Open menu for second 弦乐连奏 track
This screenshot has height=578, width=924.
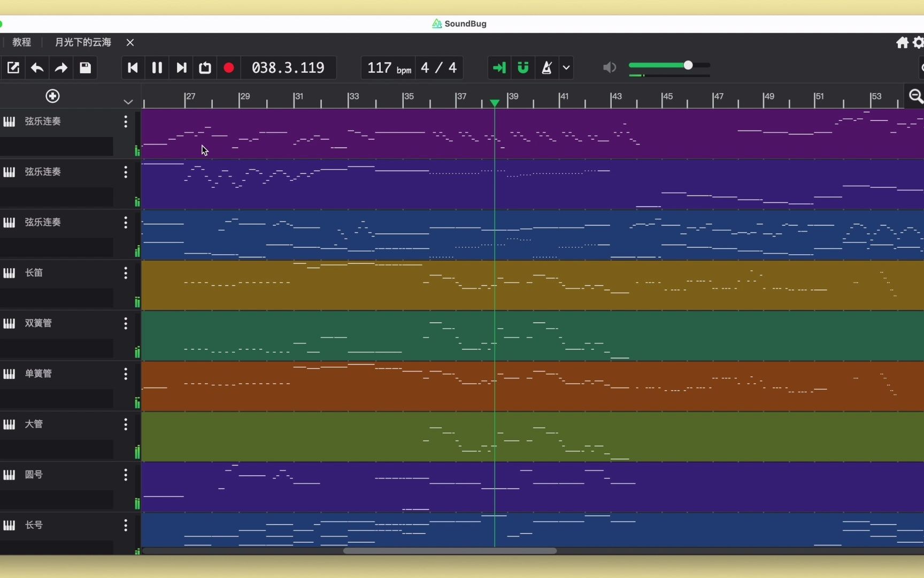coord(126,172)
